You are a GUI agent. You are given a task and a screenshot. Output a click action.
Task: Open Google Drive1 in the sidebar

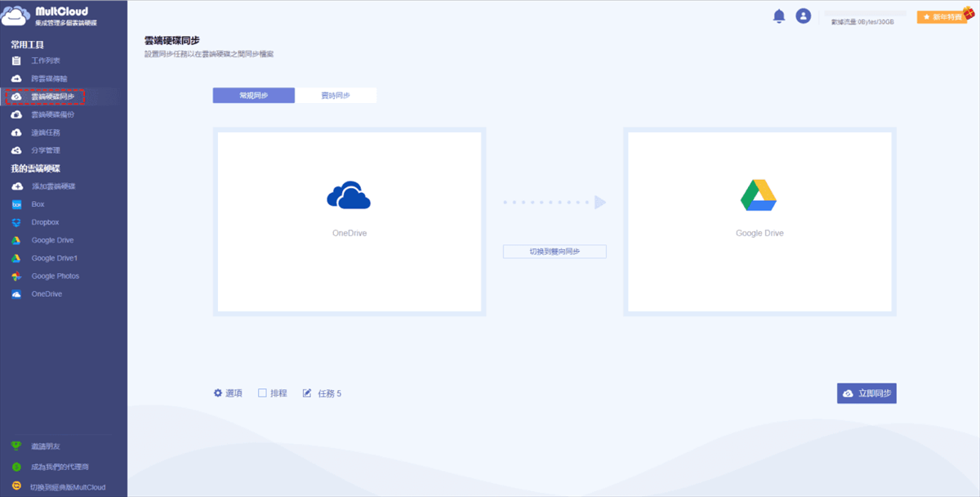(54, 258)
